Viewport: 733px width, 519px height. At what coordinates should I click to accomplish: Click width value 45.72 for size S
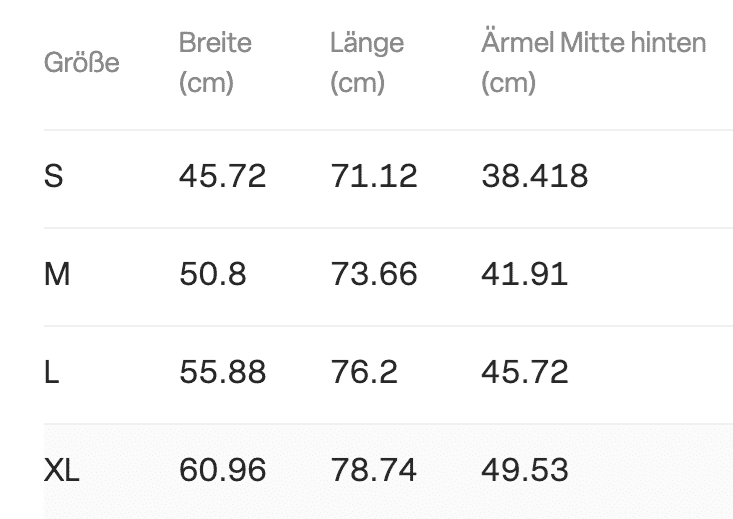222,177
